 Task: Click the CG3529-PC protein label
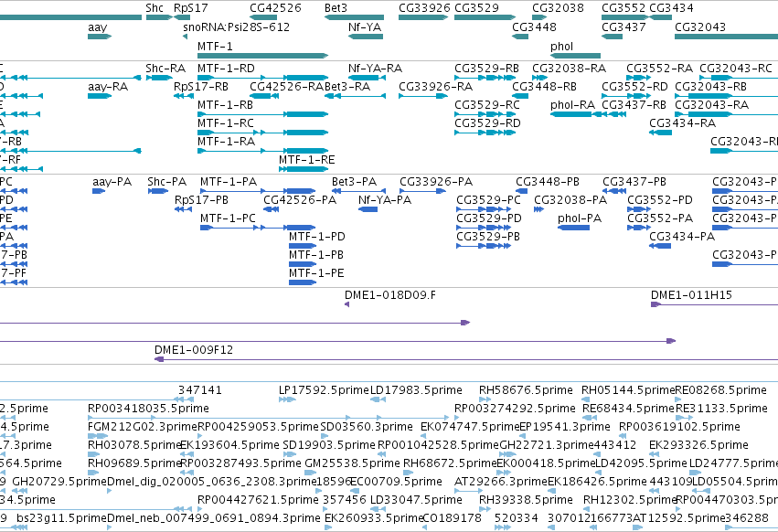[x=488, y=199]
